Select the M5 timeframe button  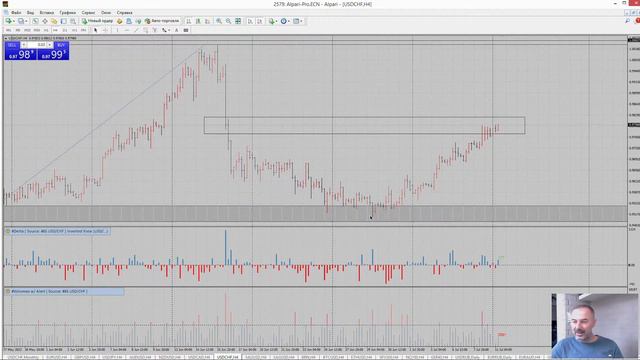(18, 30)
